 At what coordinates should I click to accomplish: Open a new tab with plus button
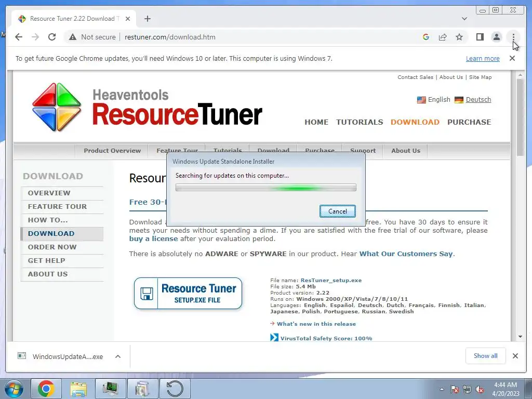pyautogui.click(x=147, y=19)
